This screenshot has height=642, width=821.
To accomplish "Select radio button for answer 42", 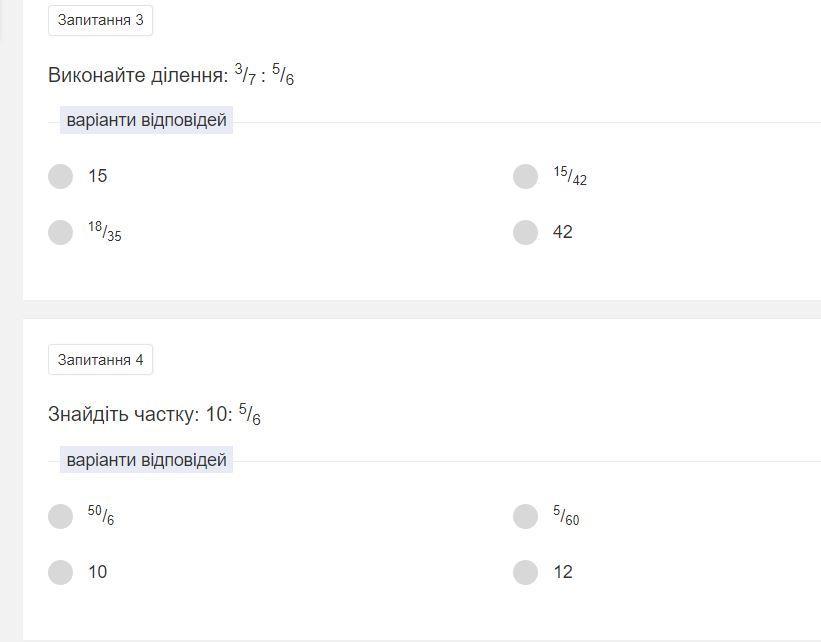I will point(526,232).
